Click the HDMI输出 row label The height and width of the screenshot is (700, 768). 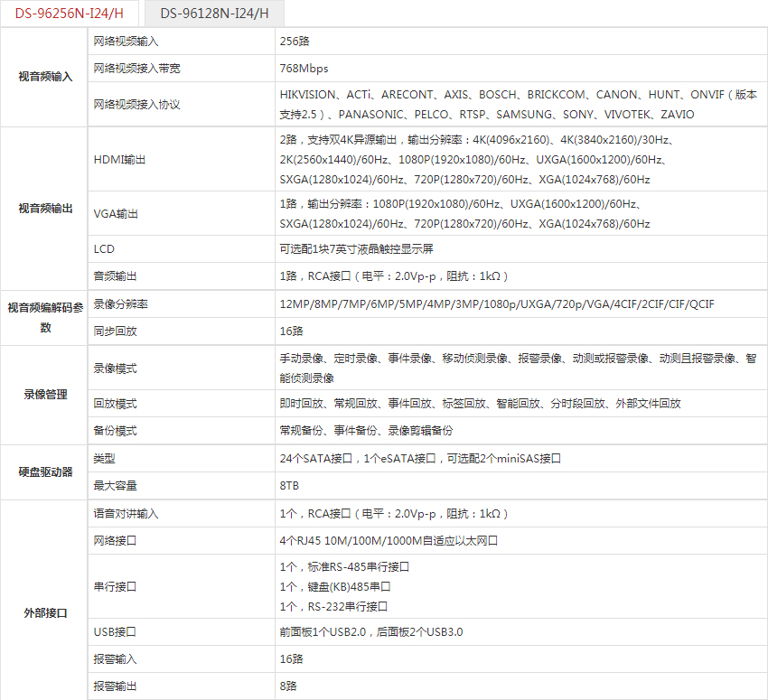tap(118, 159)
